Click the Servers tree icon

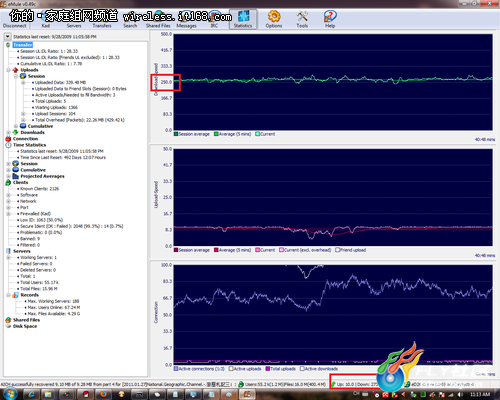click(x=8, y=251)
